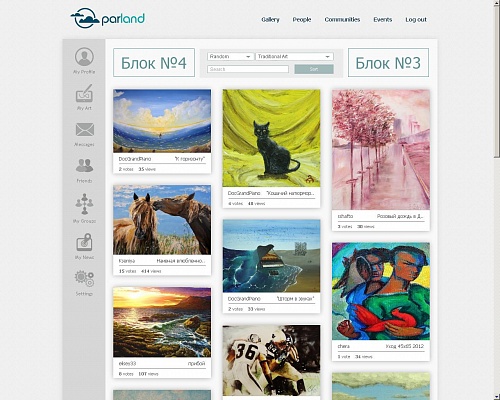
Task: Focus the Search input field
Action: (x=248, y=69)
